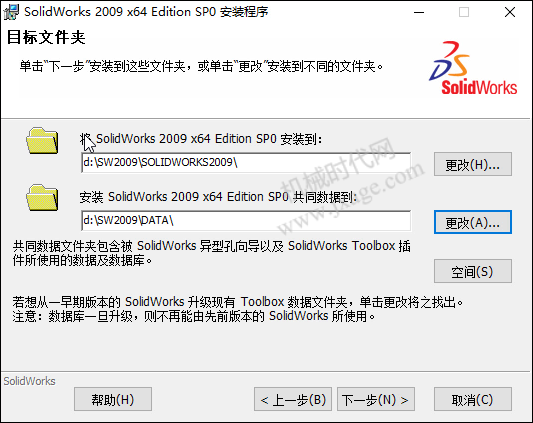Screen dimensions: 533x423
Task: Check disk usage with 空间(S)
Action: click(472, 271)
